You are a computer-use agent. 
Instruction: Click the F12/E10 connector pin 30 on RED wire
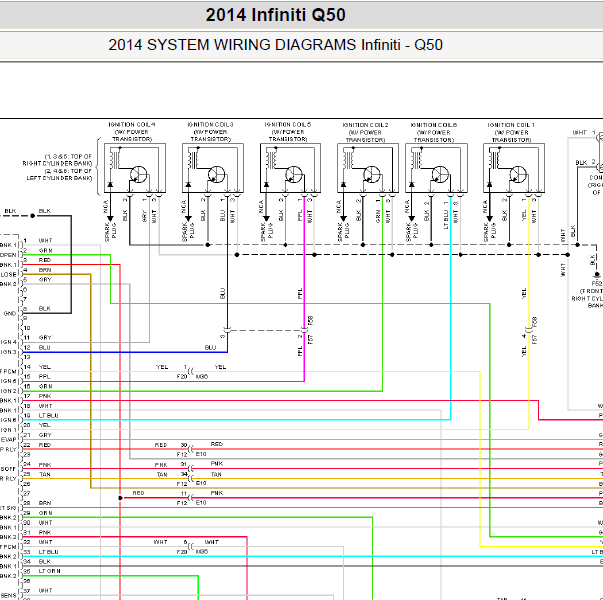191,449
